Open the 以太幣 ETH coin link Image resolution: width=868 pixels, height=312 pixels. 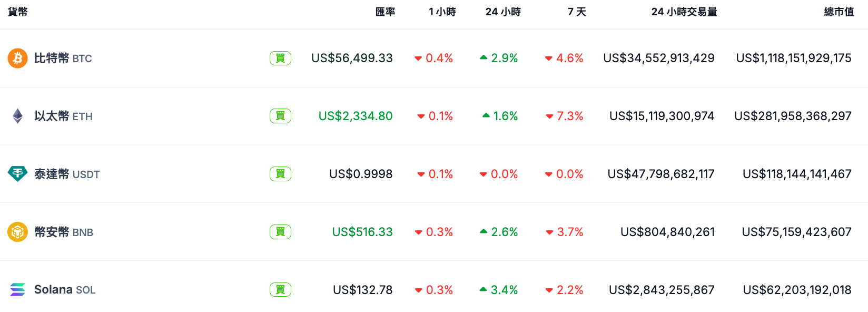point(63,116)
